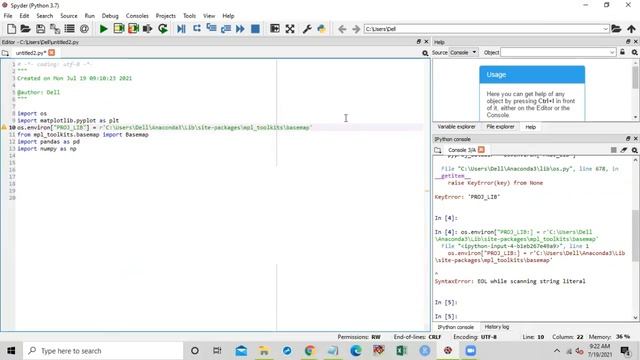640x360 pixels.
Task: Click the @ symbol finder icon
Action: [84, 29]
